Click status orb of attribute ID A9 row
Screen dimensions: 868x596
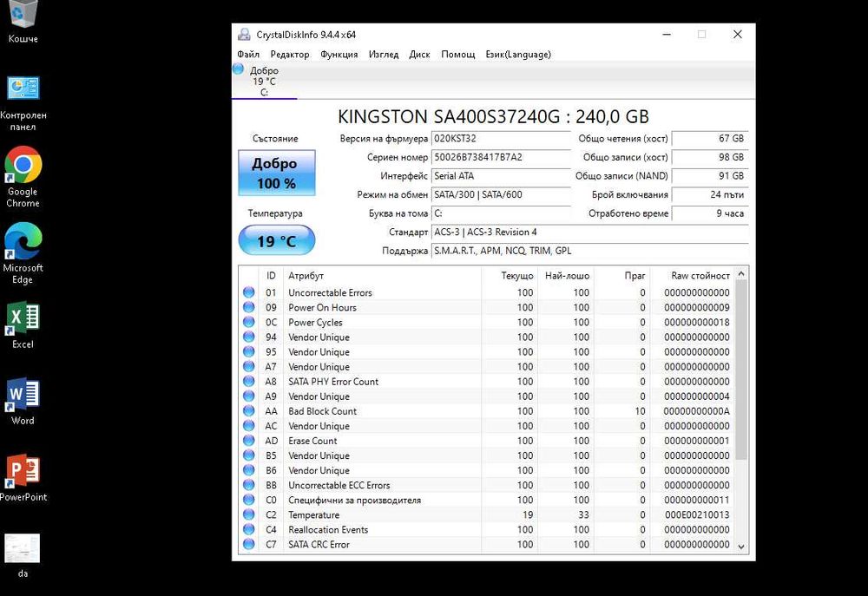click(248, 396)
